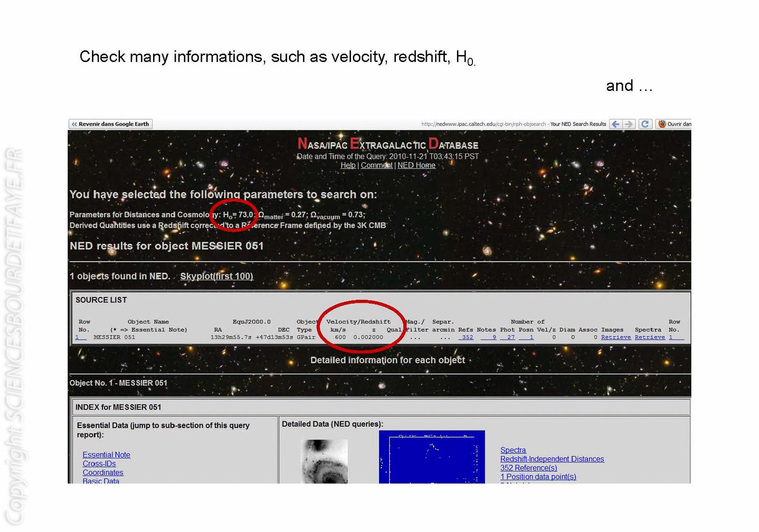This screenshot has height=532, width=759.
Task: Open the Skyplot(first 100) link
Action: [216, 276]
